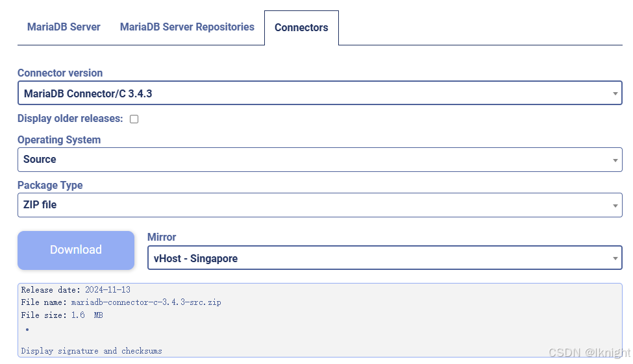This screenshot has width=633, height=364.
Task: Click the file name mariadb-connector-c-3.4.3-src.zip
Action: [146, 302]
